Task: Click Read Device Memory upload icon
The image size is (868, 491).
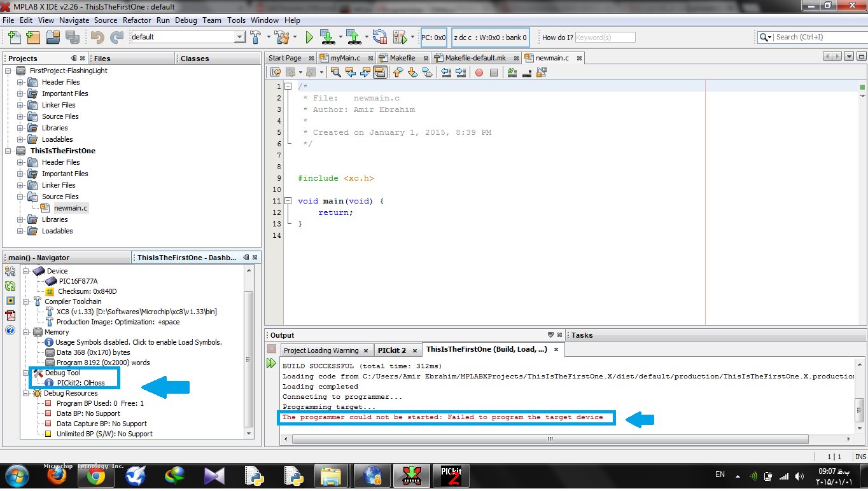Action: pyautogui.click(x=353, y=37)
